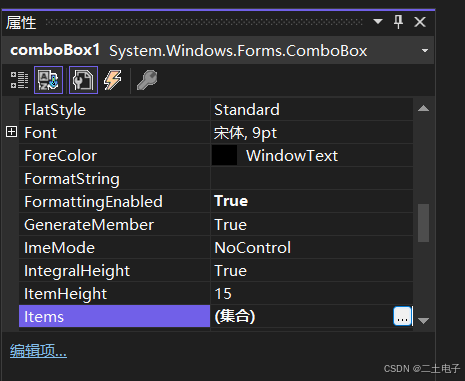Expand the Font property node
Screen dimensions: 465x381
point(12,132)
